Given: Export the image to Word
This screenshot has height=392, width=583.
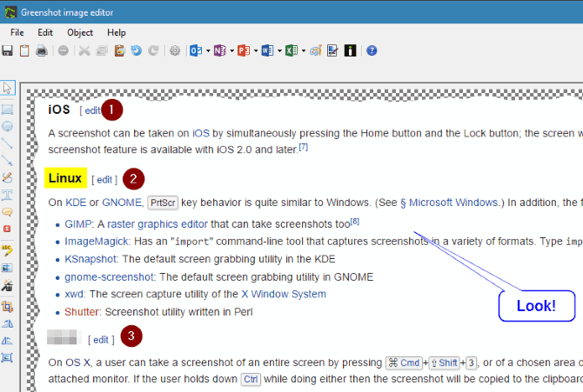Looking at the screenshot, I should click(267, 50).
